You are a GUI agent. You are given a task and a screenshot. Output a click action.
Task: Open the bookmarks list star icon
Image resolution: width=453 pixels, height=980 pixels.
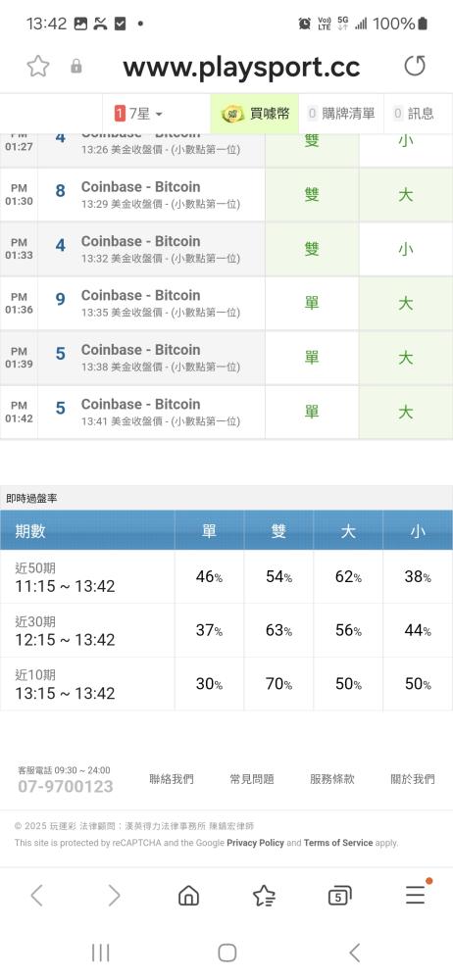click(x=264, y=896)
